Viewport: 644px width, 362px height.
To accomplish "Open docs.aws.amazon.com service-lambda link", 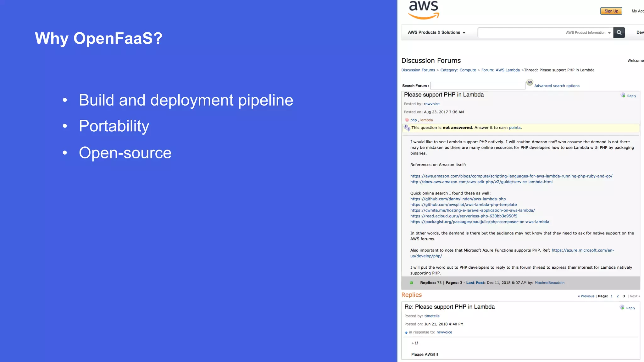I will [481, 182].
